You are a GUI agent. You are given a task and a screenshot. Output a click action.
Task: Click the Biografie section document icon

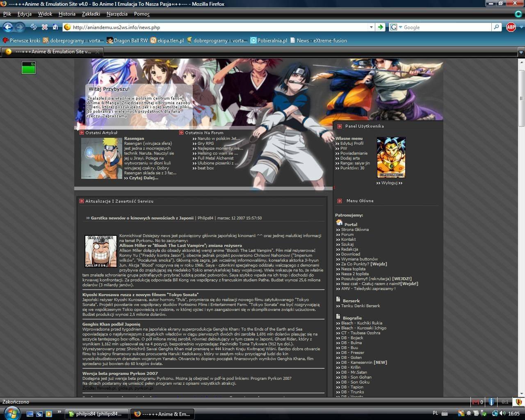338,317
